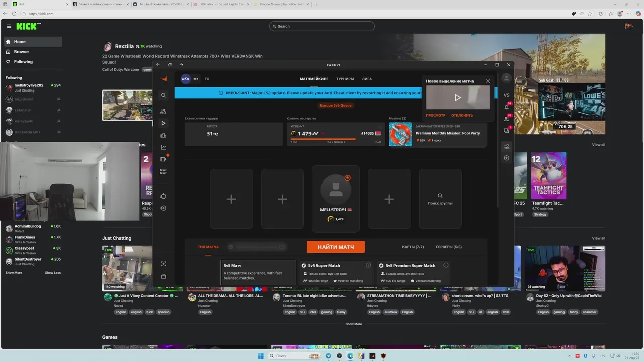Open info icon on 5v5 Super Match

coord(368,265)
